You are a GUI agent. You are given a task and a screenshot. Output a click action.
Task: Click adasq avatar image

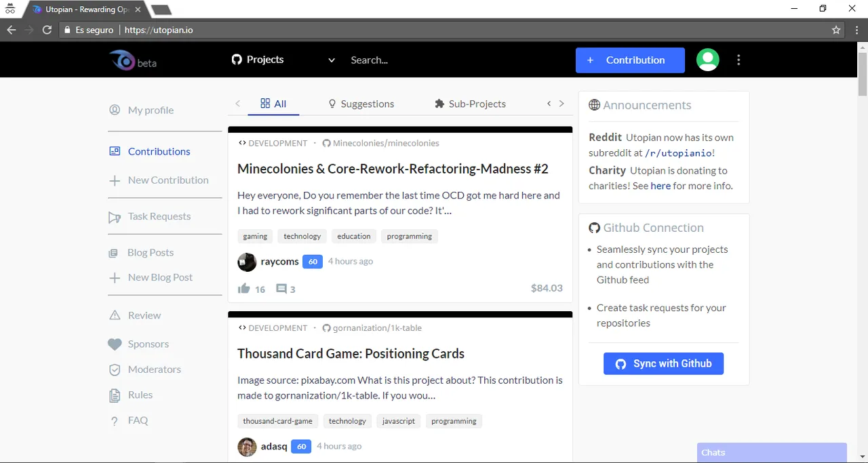(x=247, y=447)
